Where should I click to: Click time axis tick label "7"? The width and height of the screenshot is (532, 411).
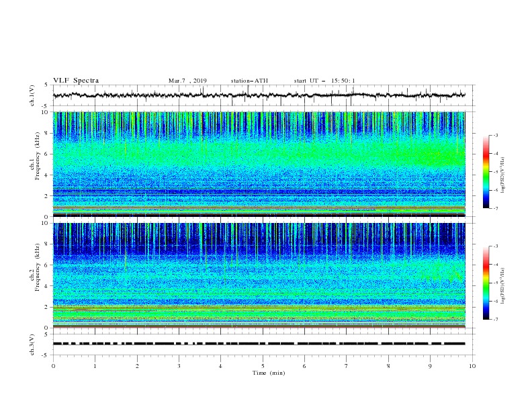[x=347, y=366]
